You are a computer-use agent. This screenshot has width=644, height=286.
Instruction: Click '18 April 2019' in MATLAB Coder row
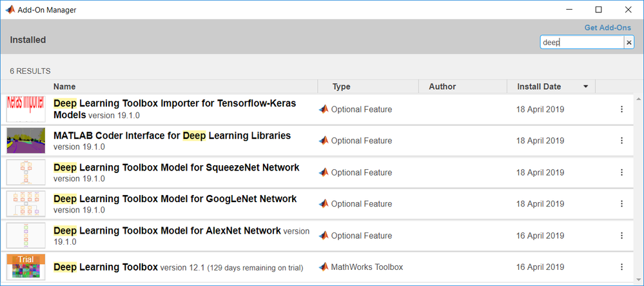tap(540, 141)
